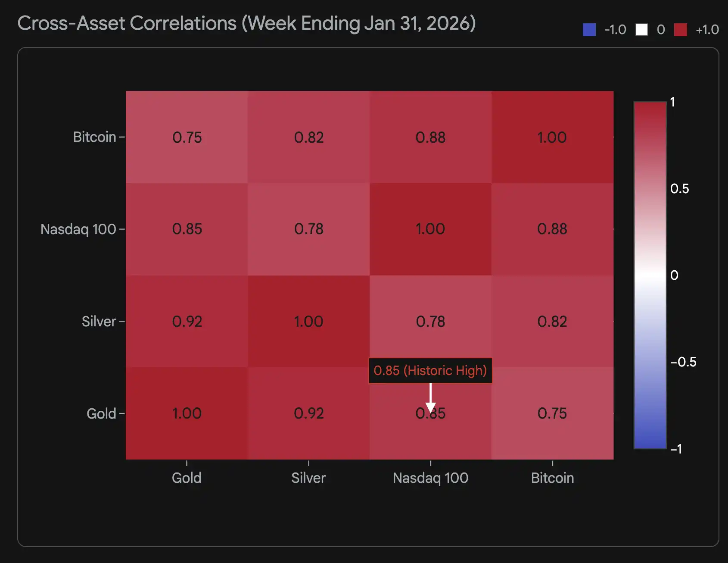The image size is (728, 563).
Task: Click the red +1.0 legend swatch
Action: (x=681, y=30)
